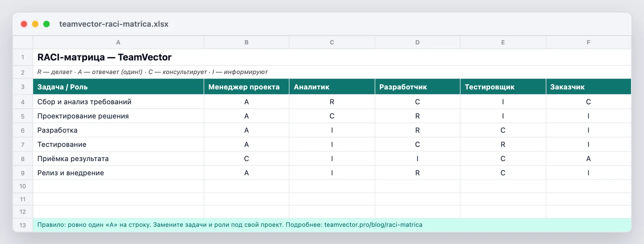
Task: Select Менеджер проекта value A for Проектирование решения
Action: pyautogui.click(x=246, y=116)
